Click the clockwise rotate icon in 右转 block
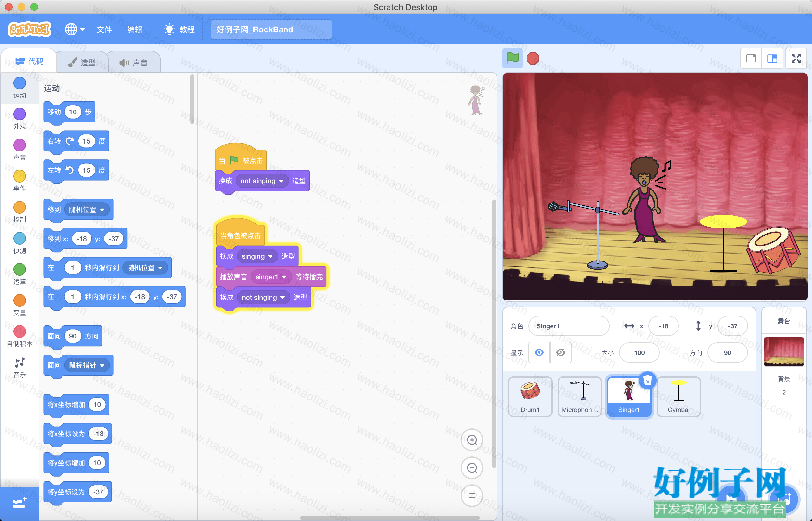 tap(70, 141)
